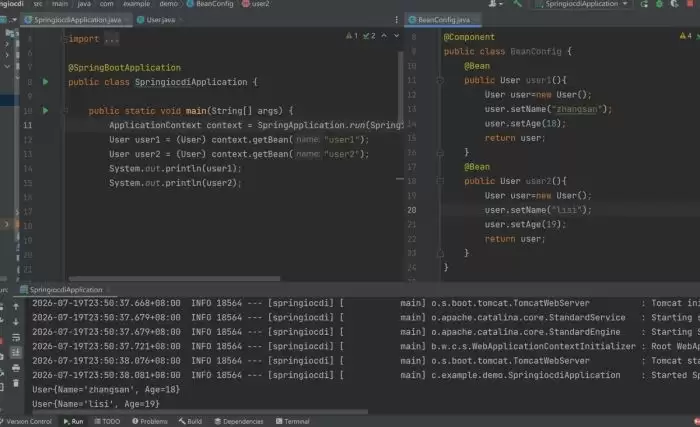
Task: Open the SpringiocdiApplication run configuration dropdown
Action: click(583, 4)
